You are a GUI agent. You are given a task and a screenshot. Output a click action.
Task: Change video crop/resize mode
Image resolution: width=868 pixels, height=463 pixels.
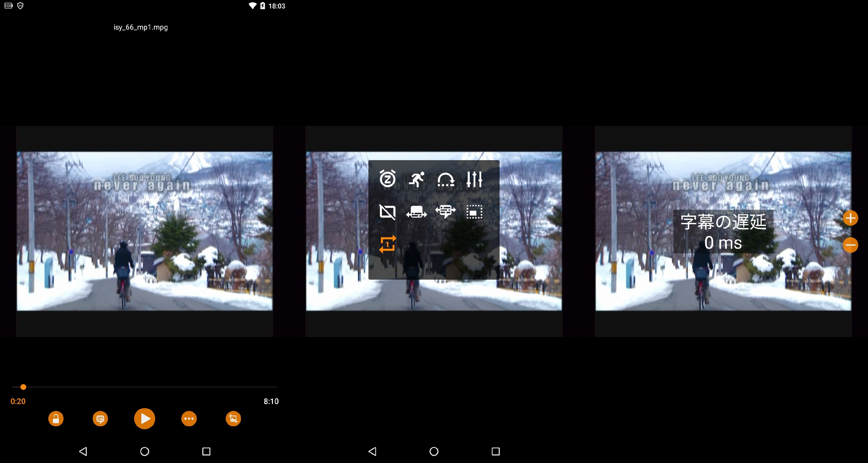tap(233, 419)
